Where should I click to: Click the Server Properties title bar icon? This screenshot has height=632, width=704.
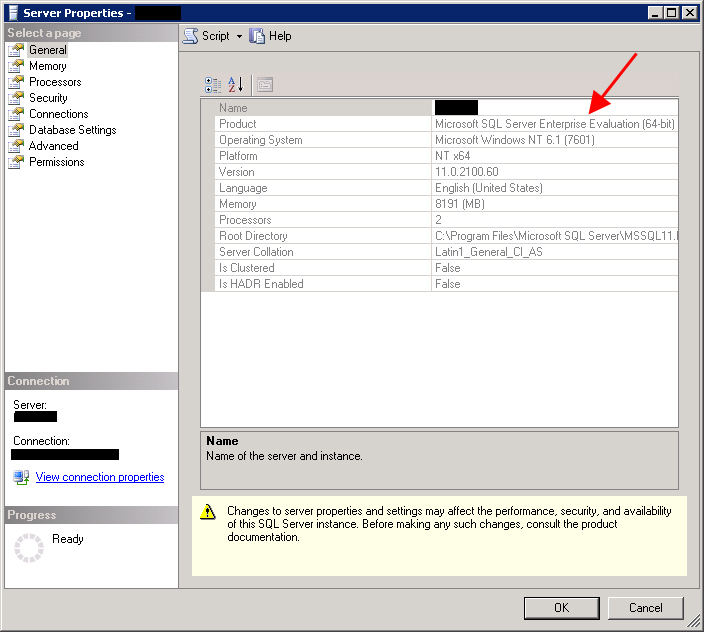coord(13,13)
